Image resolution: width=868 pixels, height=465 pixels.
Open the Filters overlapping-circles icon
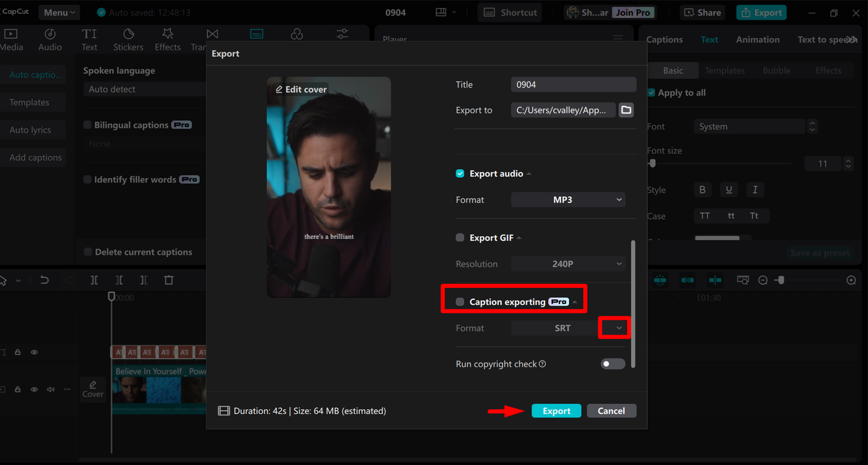click(x=297, y=34)
